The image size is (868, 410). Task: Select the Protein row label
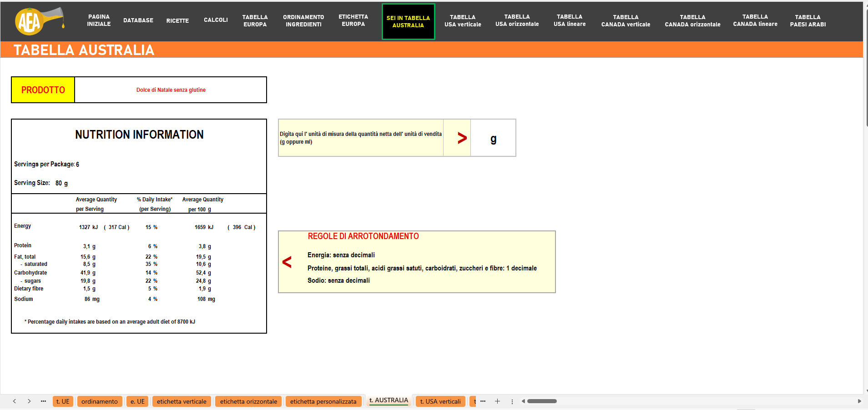coord(23,245)
